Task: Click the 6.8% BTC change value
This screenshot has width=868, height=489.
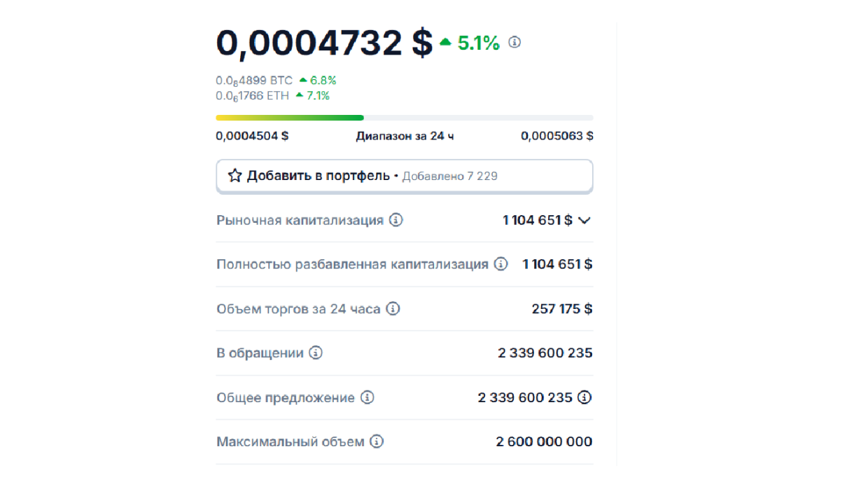Action: tap(318, 81)
